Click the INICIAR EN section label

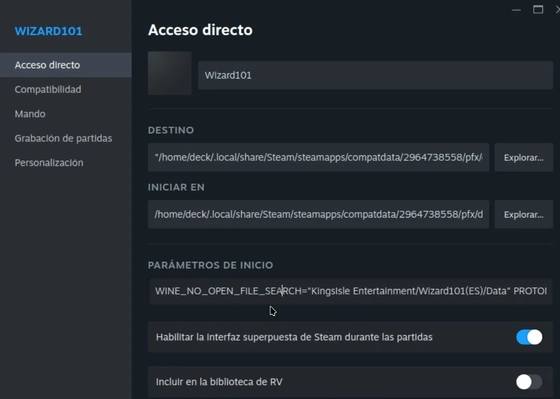pyautogui.click(x=176, y=187)
